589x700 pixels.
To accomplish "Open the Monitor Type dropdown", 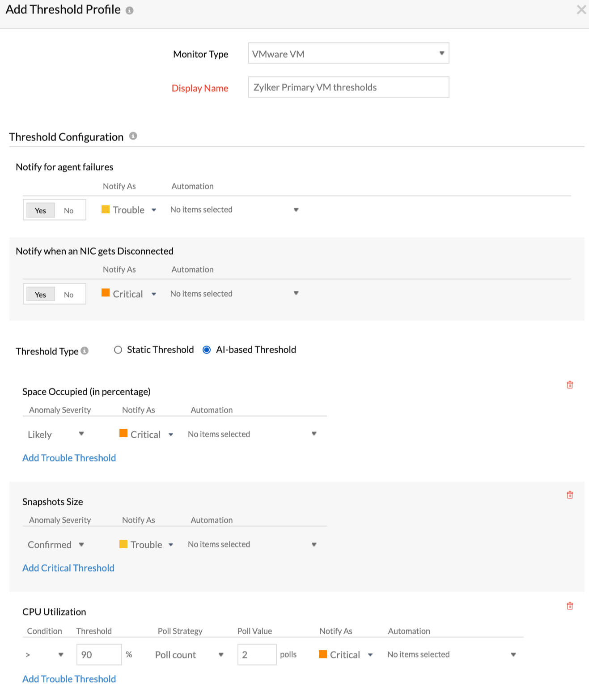I will [x=348, y=53].
